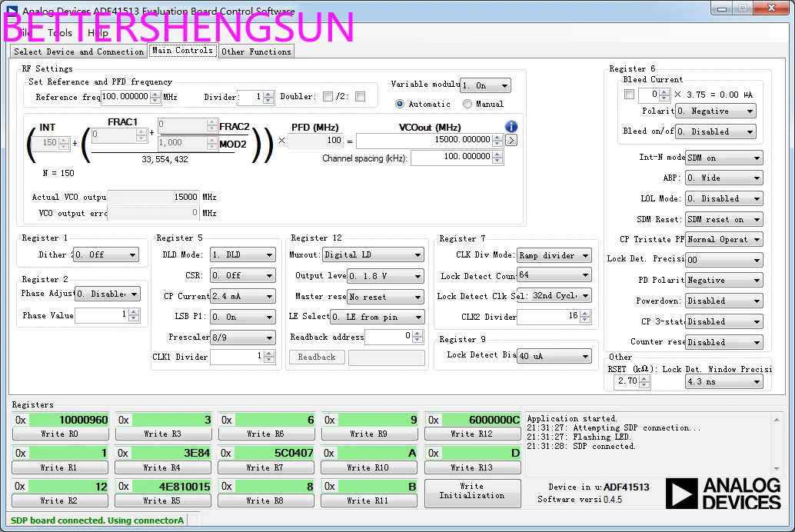Viewport: 795px width, 532px height.
Task: Click the VCOout MHz value field
Action: pos(424,140)
